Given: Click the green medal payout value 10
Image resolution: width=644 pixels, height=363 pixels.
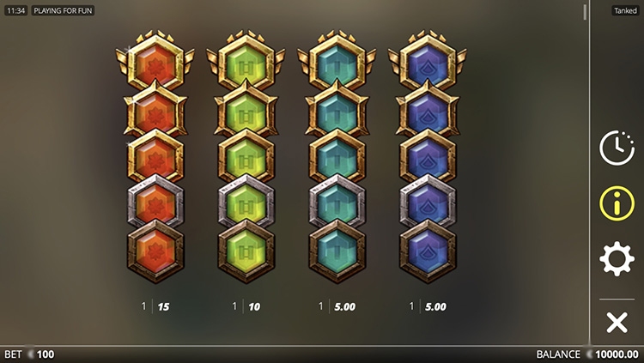Looking at the screenshot, I should (254, 306).
